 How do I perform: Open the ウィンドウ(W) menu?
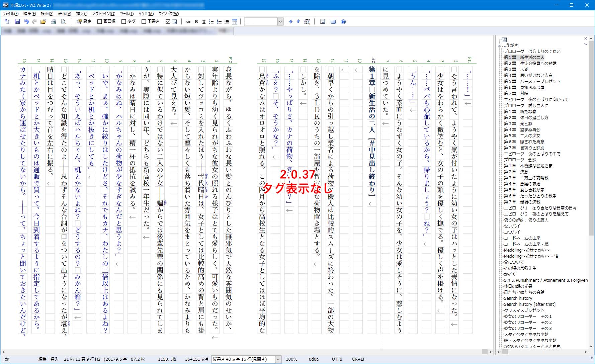coord(169,13)
